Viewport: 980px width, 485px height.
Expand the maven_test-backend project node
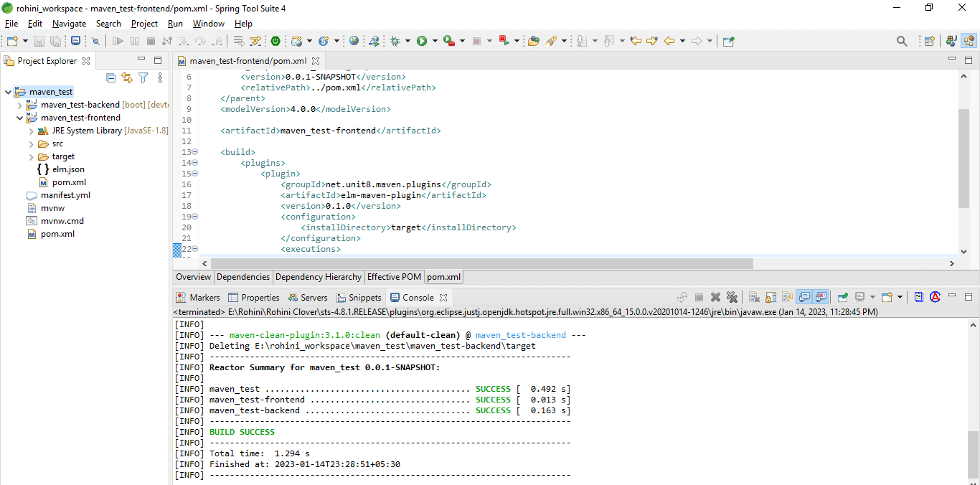(19, 105)
